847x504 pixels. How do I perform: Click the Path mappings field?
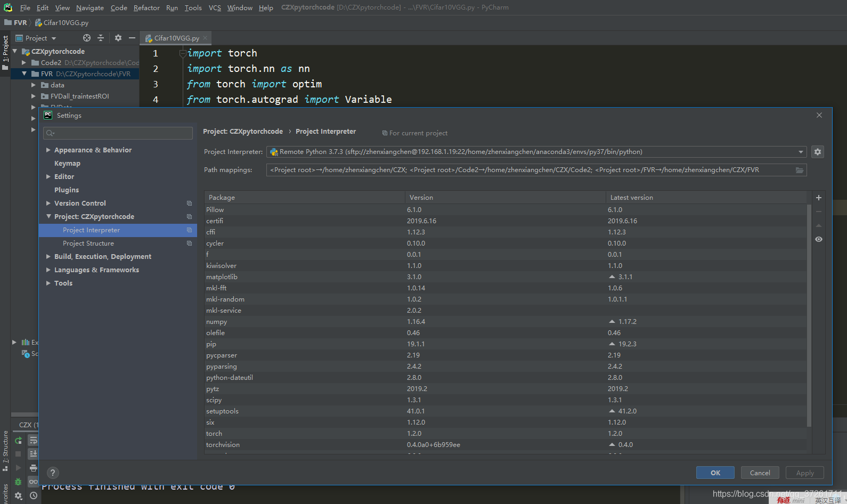pos(536,170)
